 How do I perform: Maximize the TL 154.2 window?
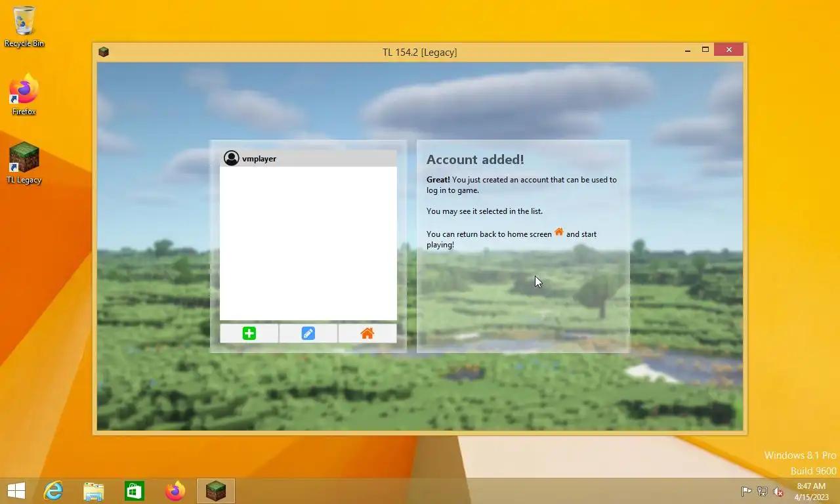[705, 50]
